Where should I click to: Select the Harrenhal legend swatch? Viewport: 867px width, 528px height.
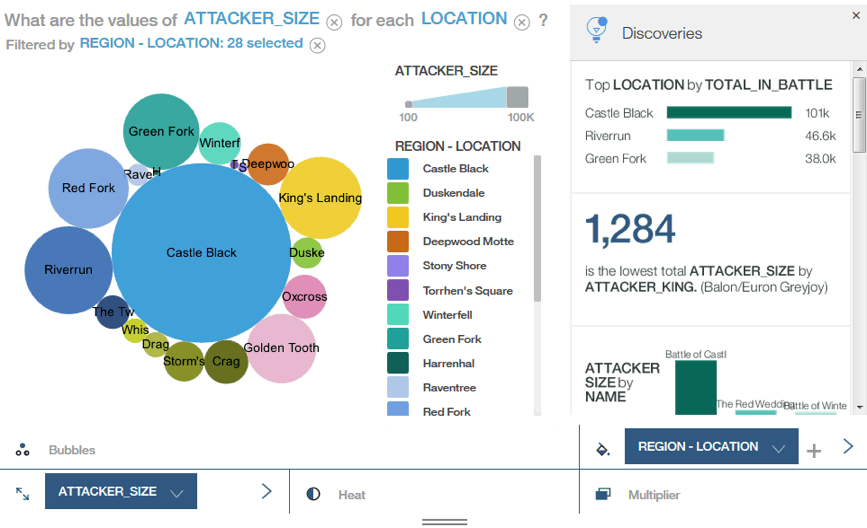click(x=398, y=363)
